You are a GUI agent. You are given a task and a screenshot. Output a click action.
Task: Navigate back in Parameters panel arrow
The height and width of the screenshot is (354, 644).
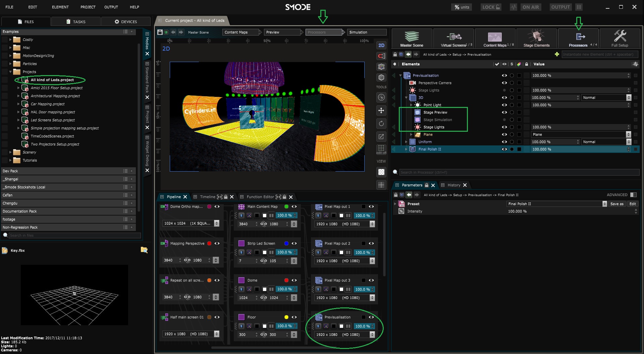click(409, 195)
